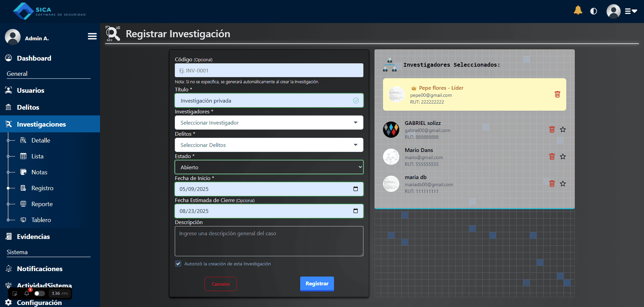Screen dimensions: 644x307
Task: Click the Notas sub-item icon
Action: point(23,172)
